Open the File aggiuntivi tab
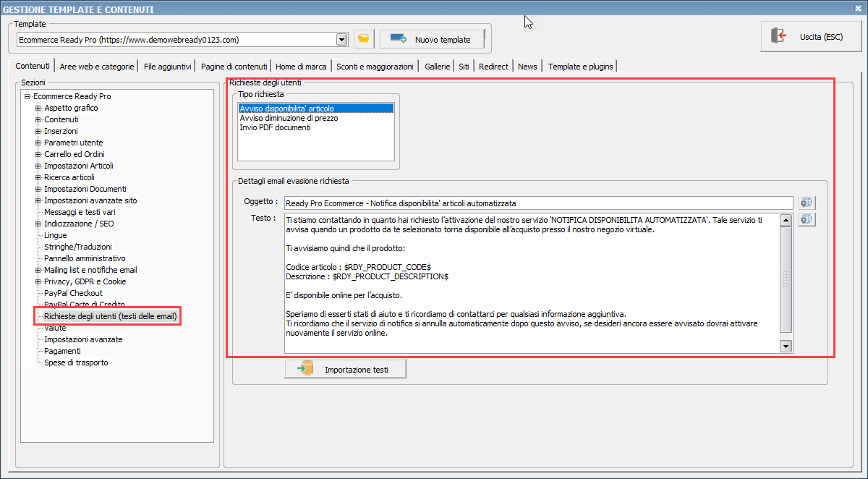Screen dimensions: 868x479 point(167,67)
